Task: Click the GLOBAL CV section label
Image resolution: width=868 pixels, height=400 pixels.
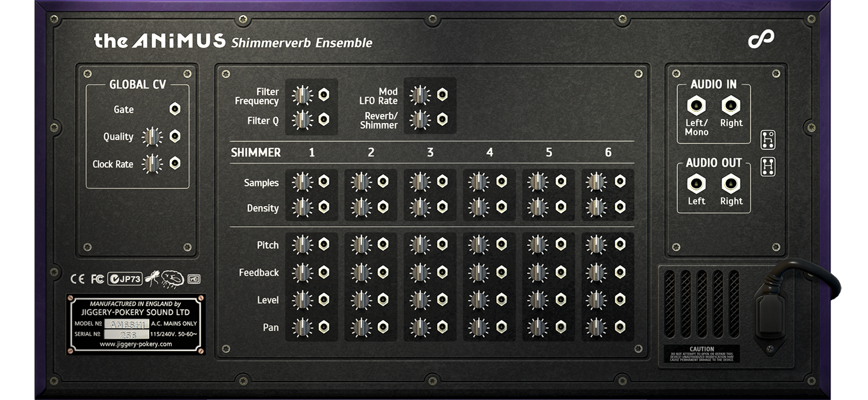Action: [x=137, y=84]
